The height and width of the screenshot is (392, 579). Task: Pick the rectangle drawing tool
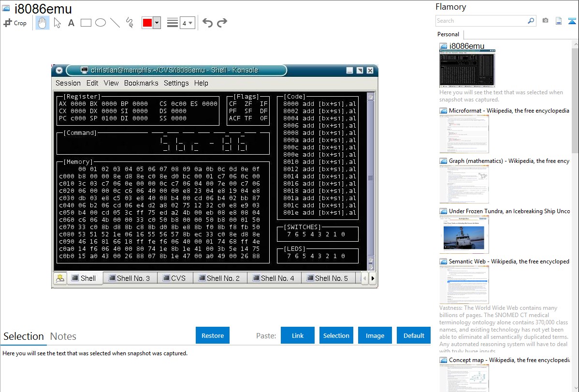(x=86, y=23)
